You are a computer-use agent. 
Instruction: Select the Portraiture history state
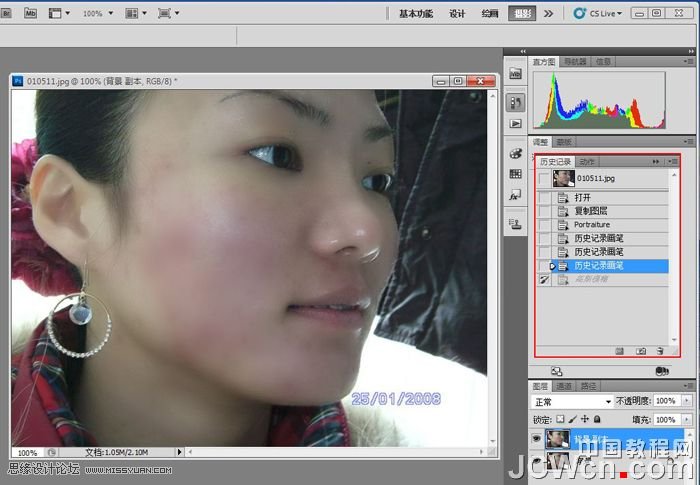[x=610, y=225]
